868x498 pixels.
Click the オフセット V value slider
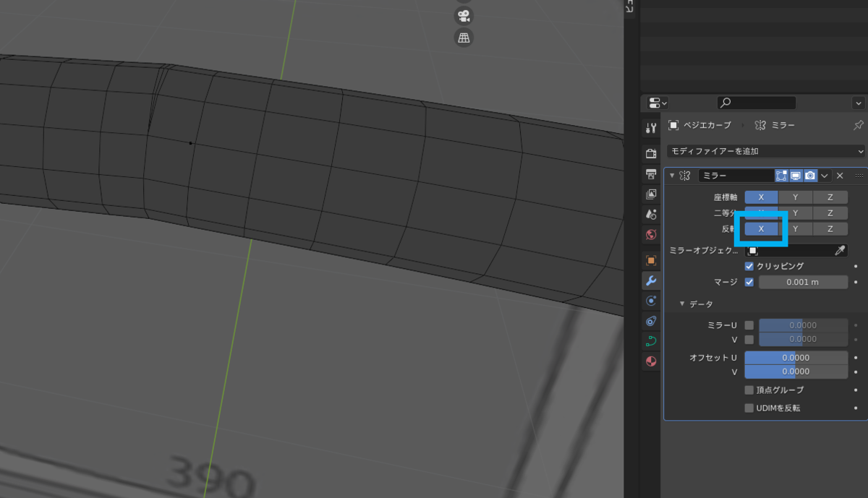click(796, 372)
